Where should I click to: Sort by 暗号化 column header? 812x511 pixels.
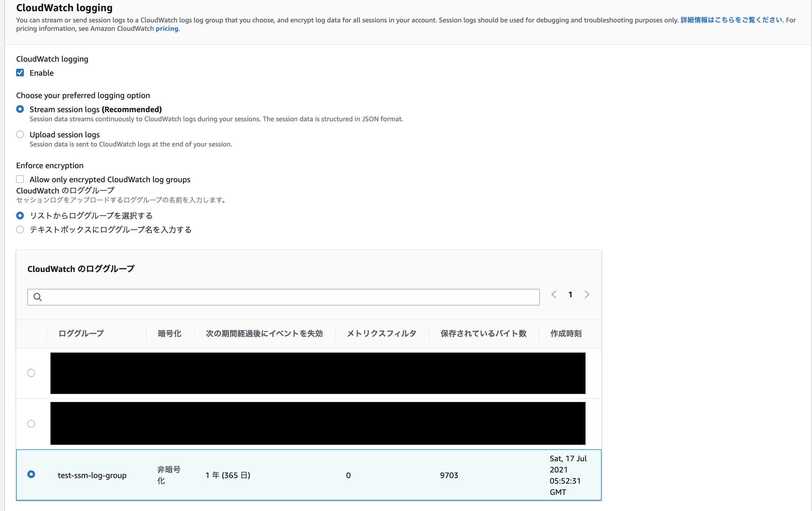tap(169, 334)
